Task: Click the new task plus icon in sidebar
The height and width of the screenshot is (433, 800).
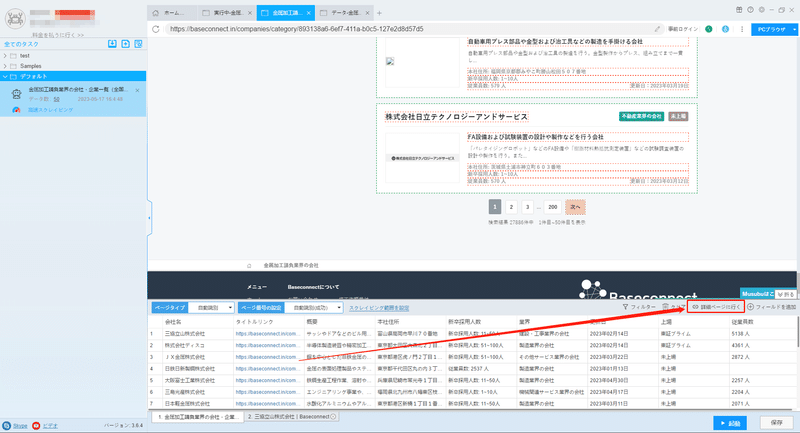Action: point(126,44)
